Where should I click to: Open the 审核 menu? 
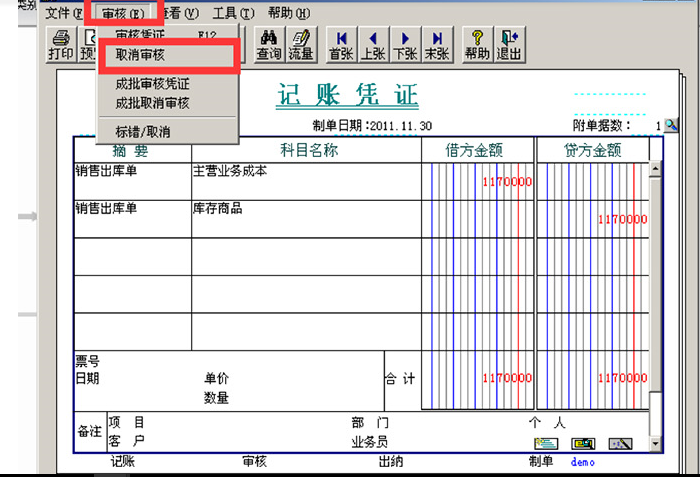pyautogui.click(x=123, y=13)
